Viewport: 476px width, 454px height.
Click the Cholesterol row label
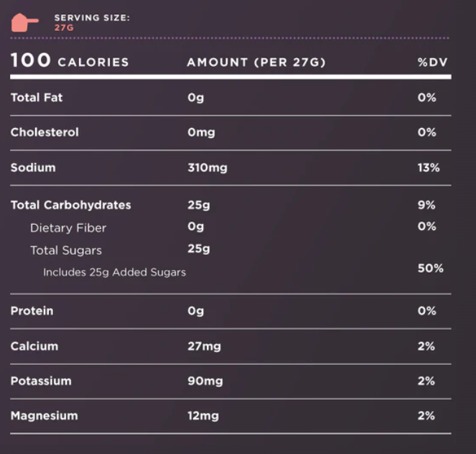click(x=45, y=132)
